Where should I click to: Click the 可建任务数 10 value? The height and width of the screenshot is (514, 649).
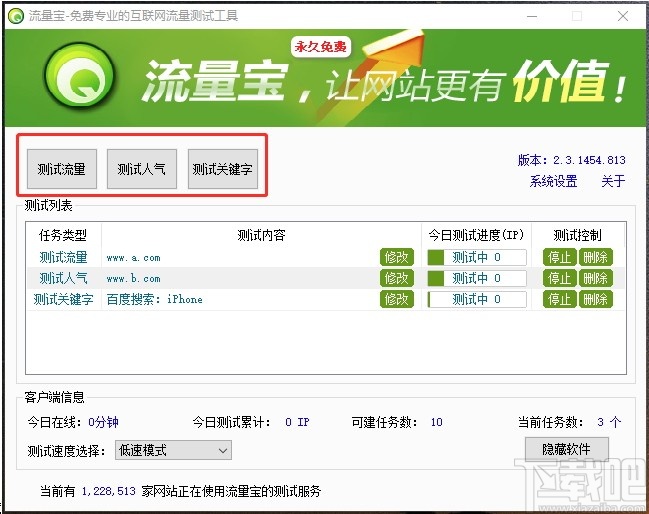437,422
